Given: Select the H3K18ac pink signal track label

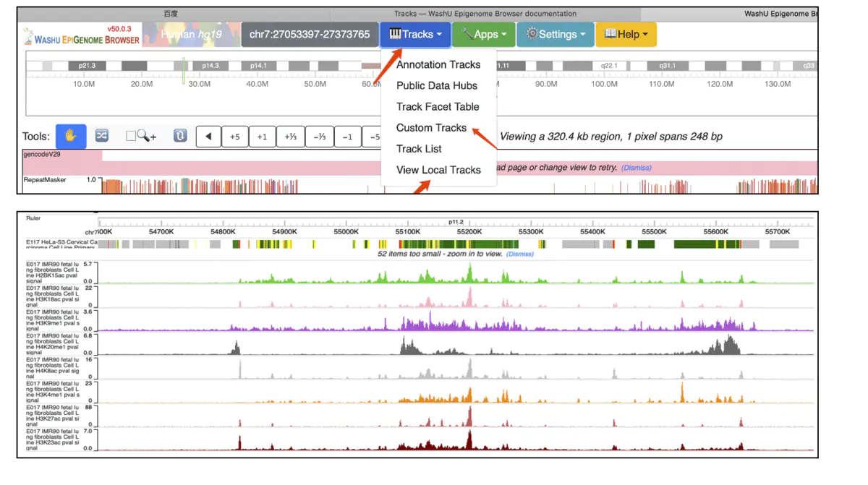Looking at the screenshot, I should tap(54, 296).
